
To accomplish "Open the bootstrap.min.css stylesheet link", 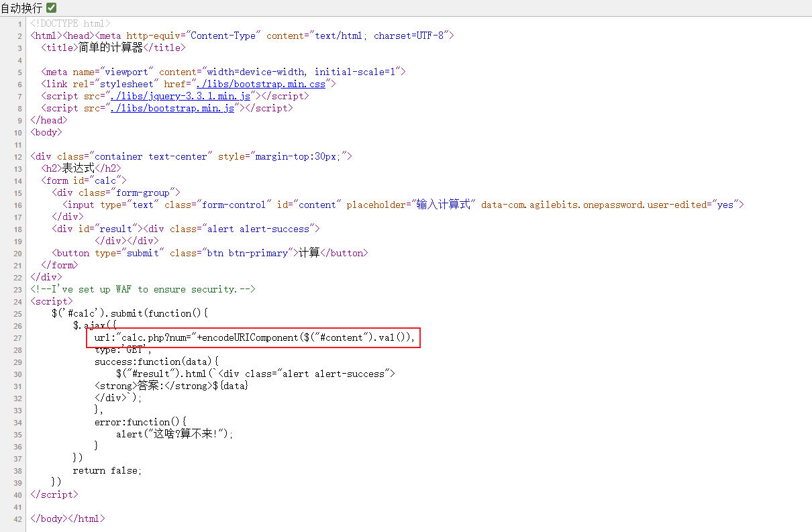I will 260,84.
